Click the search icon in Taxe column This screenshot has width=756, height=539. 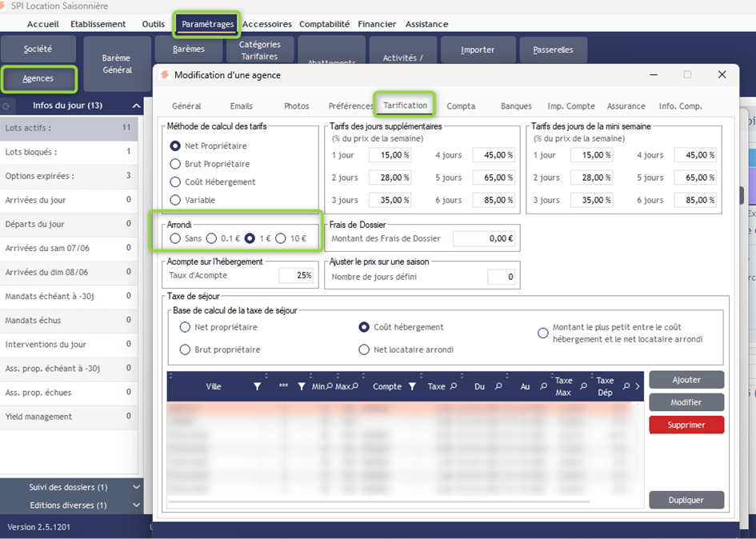[x=453, y=387]
